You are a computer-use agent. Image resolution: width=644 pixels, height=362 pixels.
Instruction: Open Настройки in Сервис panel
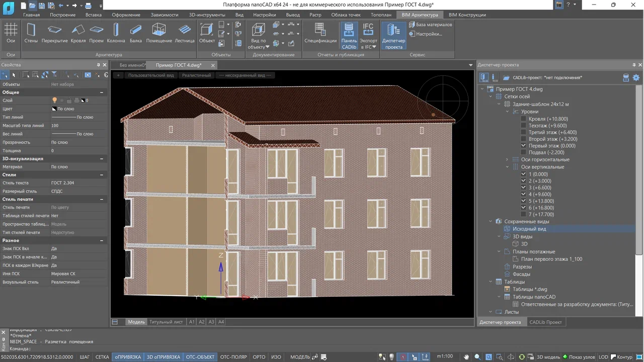pyautogui.click(x=428, y=34)
